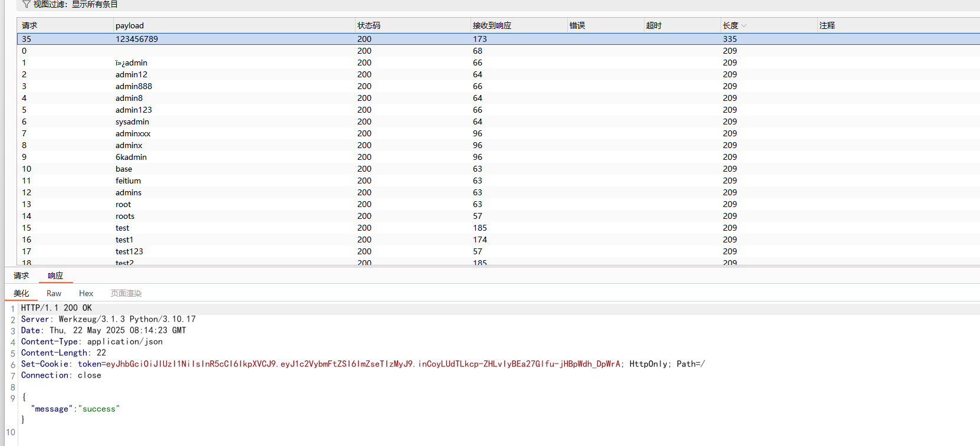The height and width of the screenshot is (446, 980).
Task: Switch to the 响应 tab
Action: [55, 276]
